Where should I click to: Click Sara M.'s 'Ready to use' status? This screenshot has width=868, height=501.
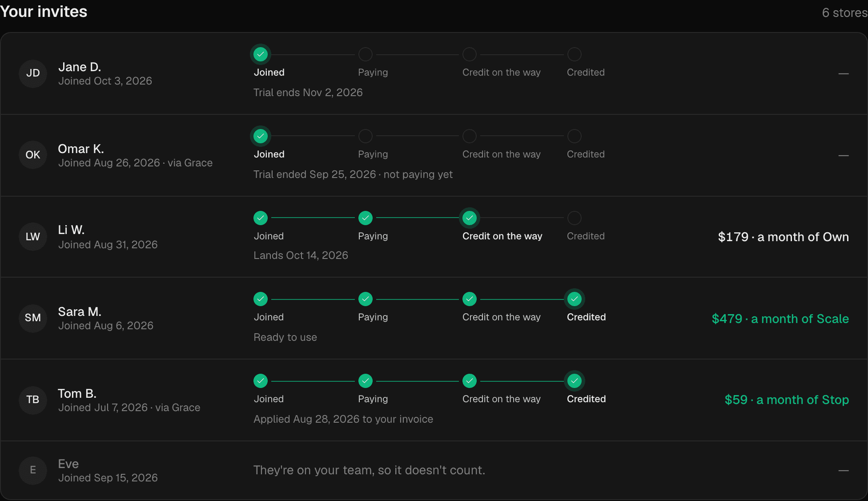click(285, 337)
